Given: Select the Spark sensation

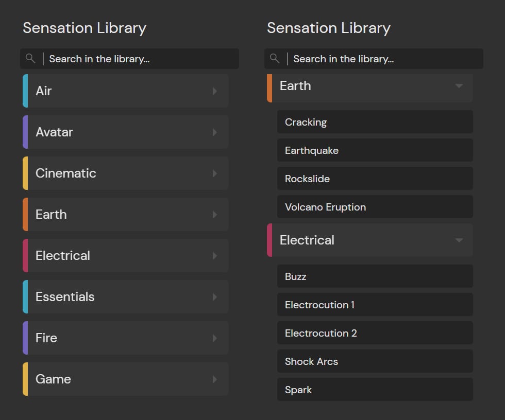Looking at the screenshot, I should coord(375,390).
